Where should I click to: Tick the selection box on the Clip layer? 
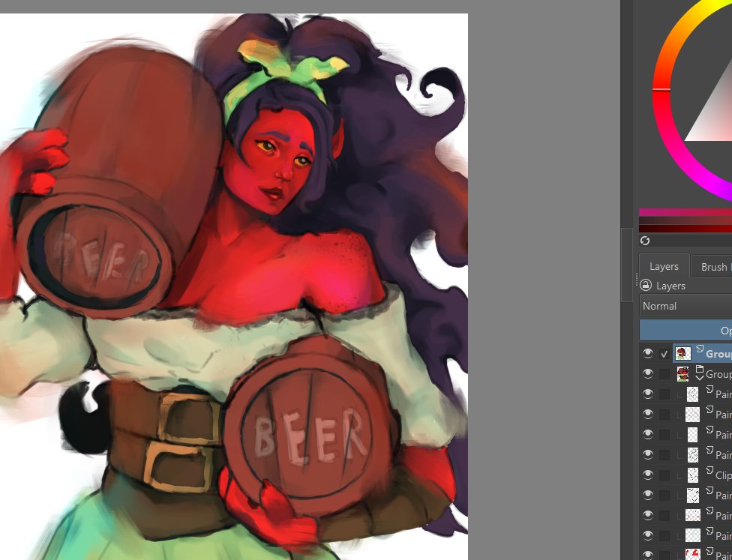point(664,475)
